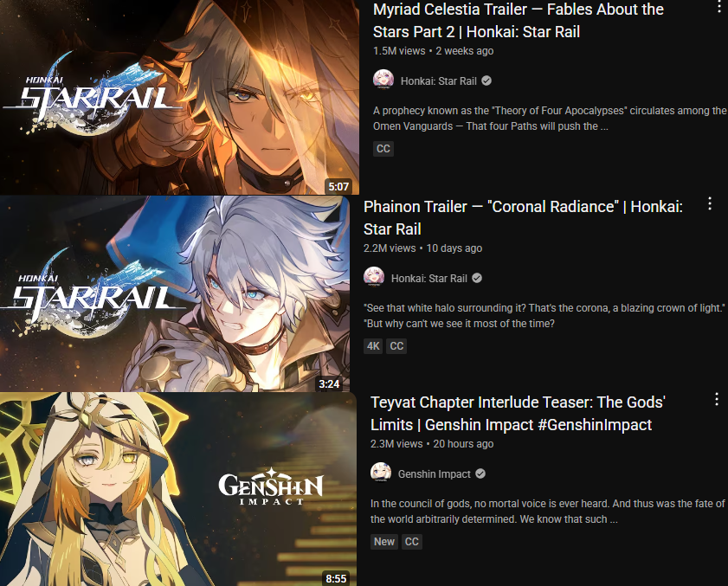Click the Myriad Celestia Trailer title link
Screen dimensions: 728x586
(x=519, y=21)
